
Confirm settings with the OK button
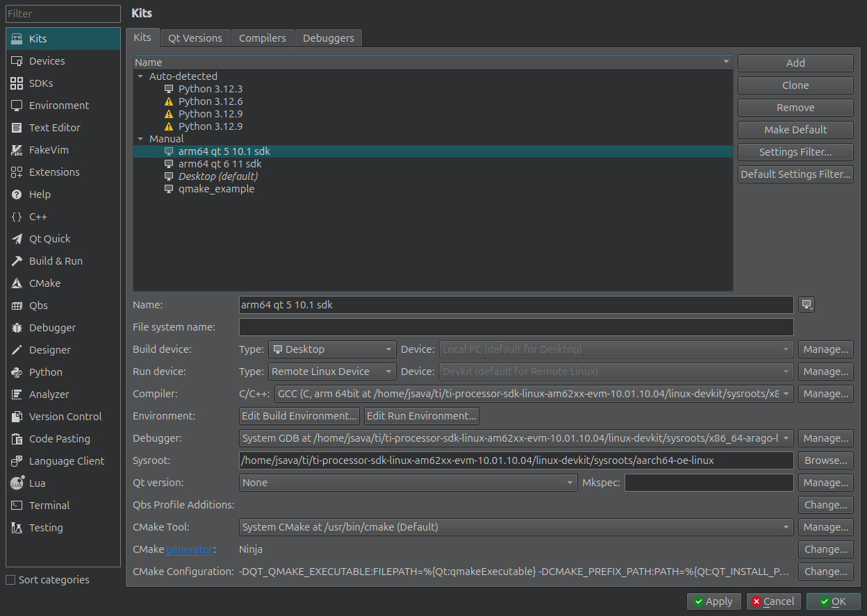(834, 601)
